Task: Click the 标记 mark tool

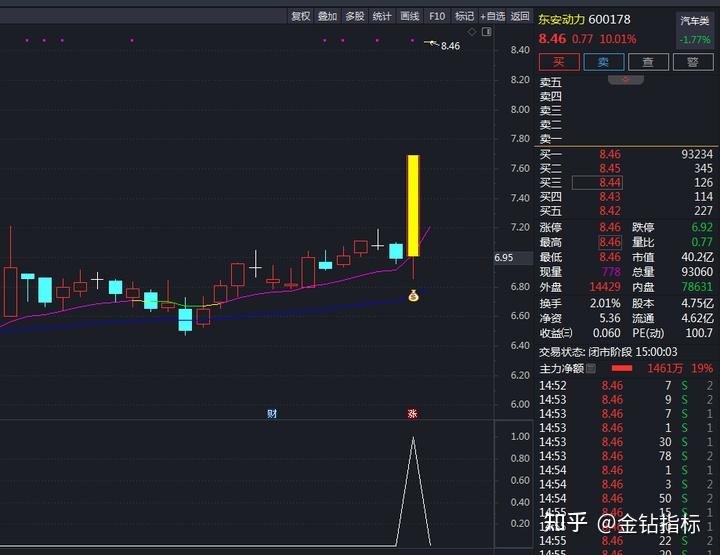Action: [x=464, y=17]
